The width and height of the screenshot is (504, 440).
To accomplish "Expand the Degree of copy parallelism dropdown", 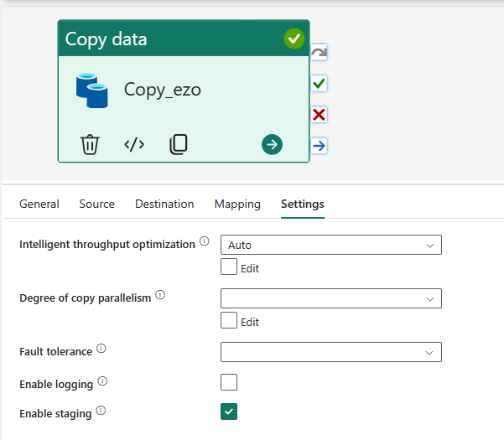I will pos(330,298).
